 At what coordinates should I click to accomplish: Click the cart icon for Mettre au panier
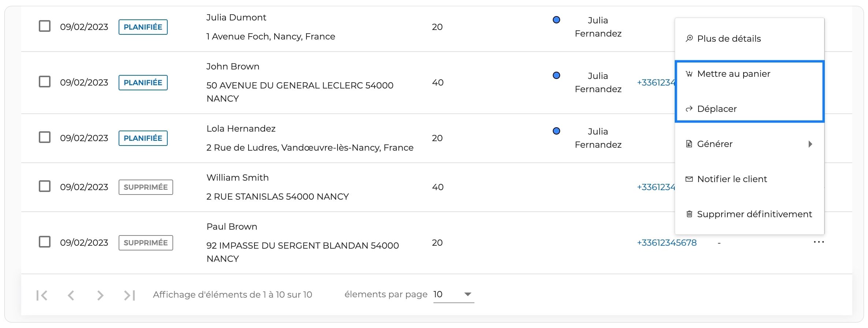(689, 73)
